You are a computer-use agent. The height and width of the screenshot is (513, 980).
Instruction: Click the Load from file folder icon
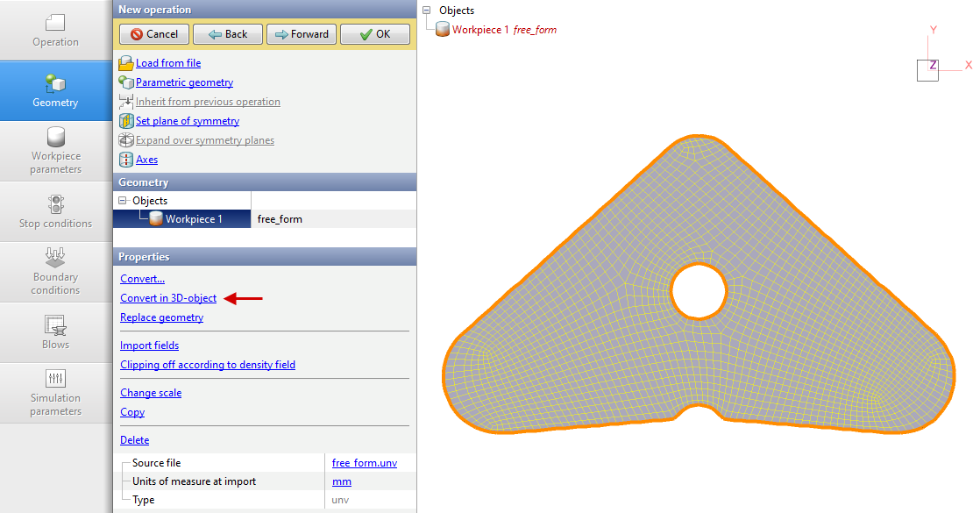coord(125,63)
